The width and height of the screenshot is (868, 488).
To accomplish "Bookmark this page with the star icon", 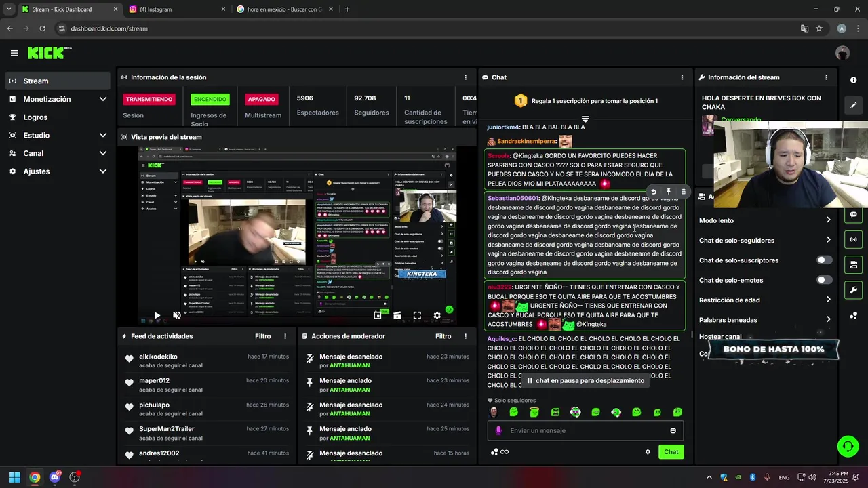I will coord(819,28).
